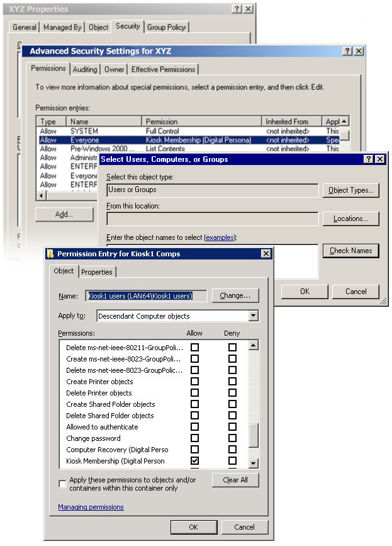Close the Permission Entry dialog

click(x=266, y=254)
